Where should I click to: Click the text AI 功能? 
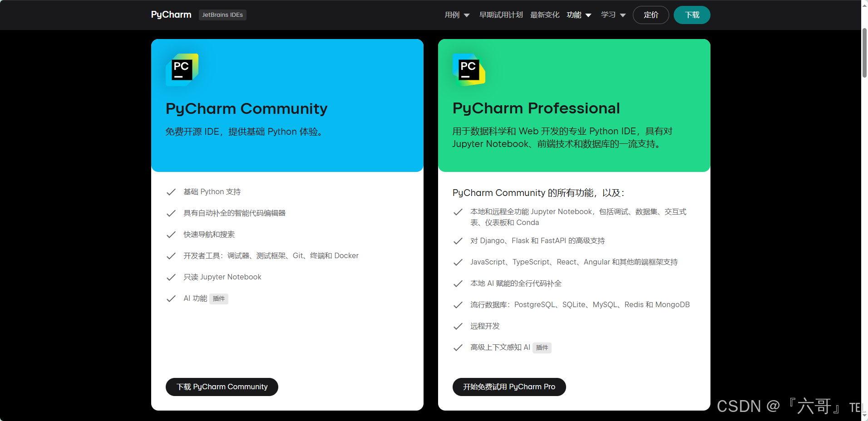click(x=195, y=299)
